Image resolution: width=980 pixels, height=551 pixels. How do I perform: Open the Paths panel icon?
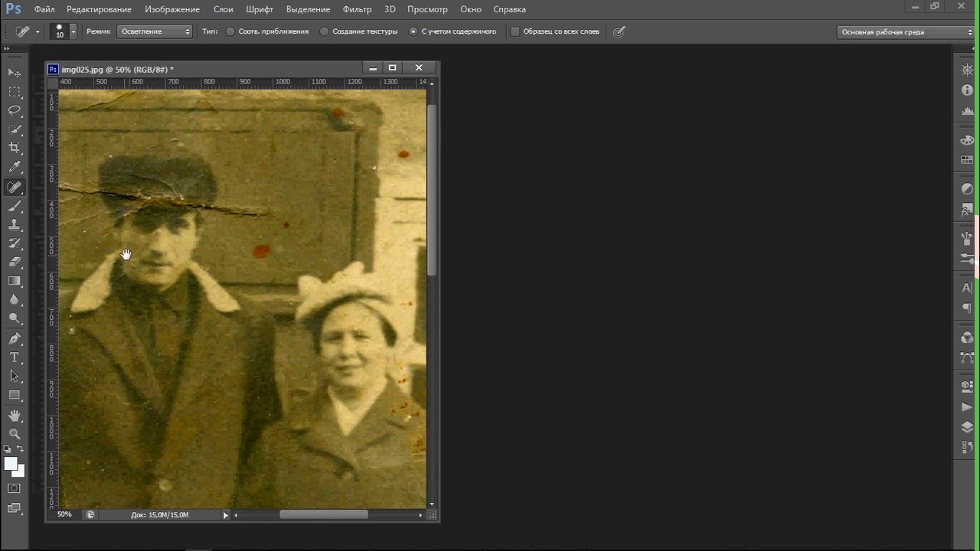click(967, 357)
